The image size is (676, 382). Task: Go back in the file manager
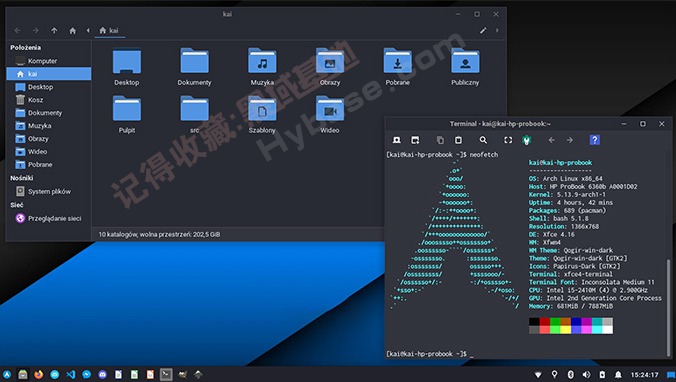pyautogui.click(x=18, y=31)
